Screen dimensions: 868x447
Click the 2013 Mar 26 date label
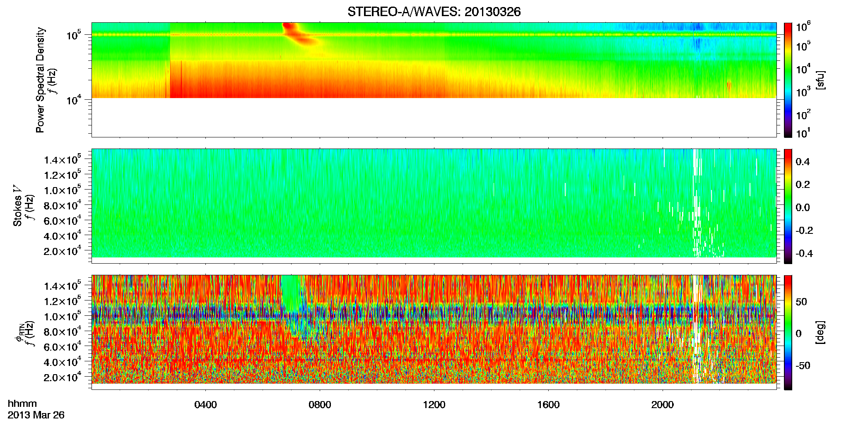36,415
